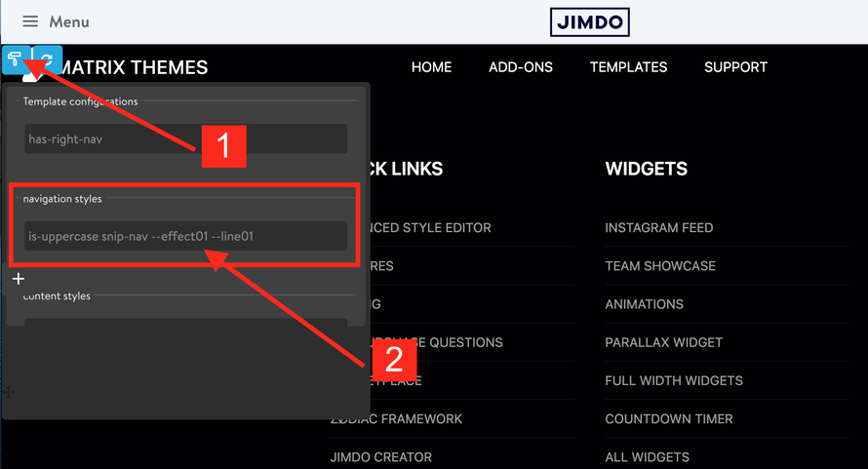868x469 pixels.
Task: Open the FULL WIDTH WIDGETS link
Action: [674, 380]
